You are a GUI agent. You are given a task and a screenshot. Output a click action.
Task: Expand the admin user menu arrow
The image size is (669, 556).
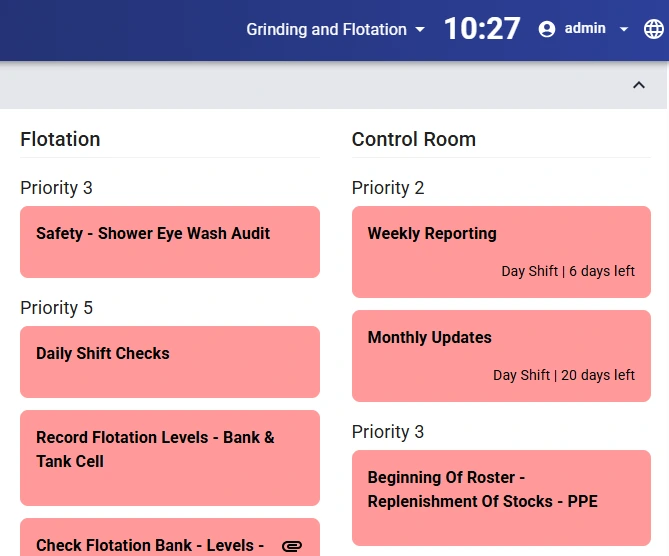point(624,29)
